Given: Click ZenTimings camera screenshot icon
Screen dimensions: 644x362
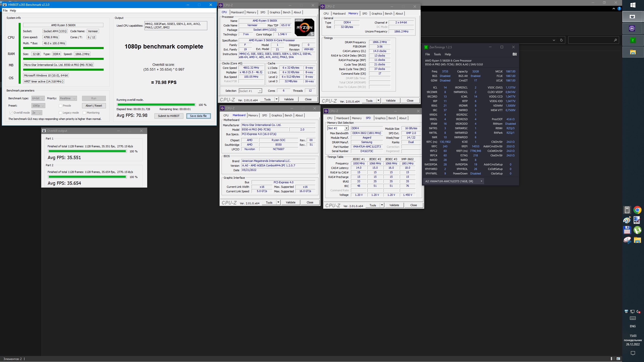Looking at the screenshot, I should pyautogui.click(x=515, y=54).
